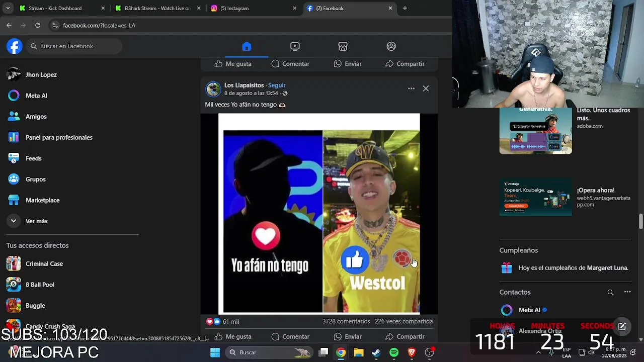The height and width of the screenshot is (362, 644).
Task: Open Chrome from taskbar
Action: [x=341, y=352]
